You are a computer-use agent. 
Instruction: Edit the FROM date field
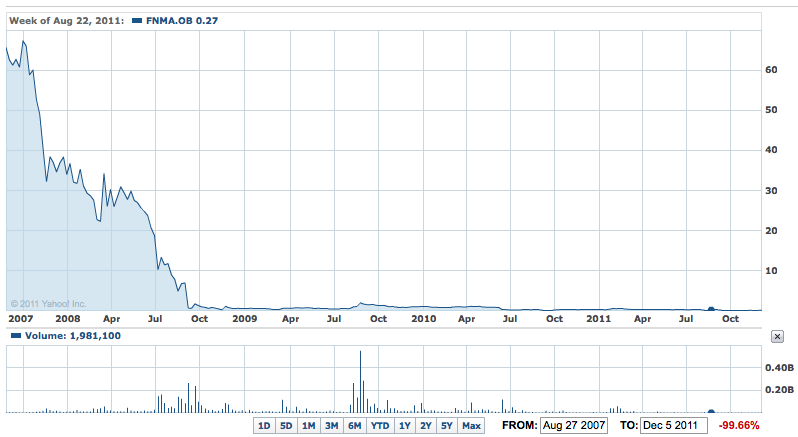574,425
